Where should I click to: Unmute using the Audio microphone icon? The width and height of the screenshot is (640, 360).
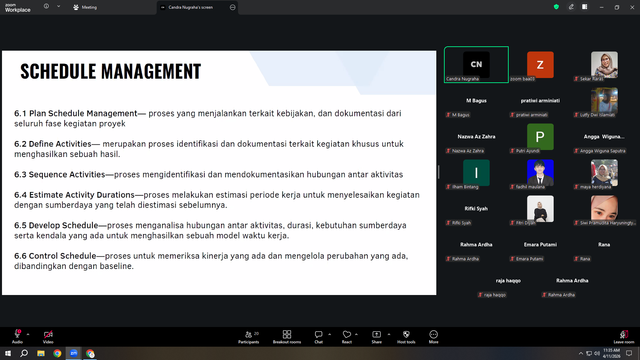tap(17, 334)
